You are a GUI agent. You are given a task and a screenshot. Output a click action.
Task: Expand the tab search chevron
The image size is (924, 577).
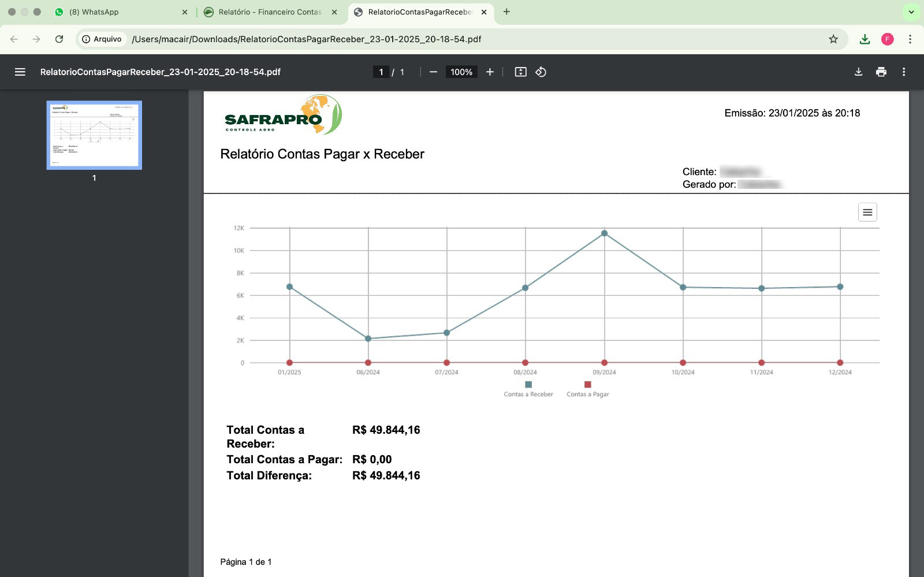click(911, 12)
